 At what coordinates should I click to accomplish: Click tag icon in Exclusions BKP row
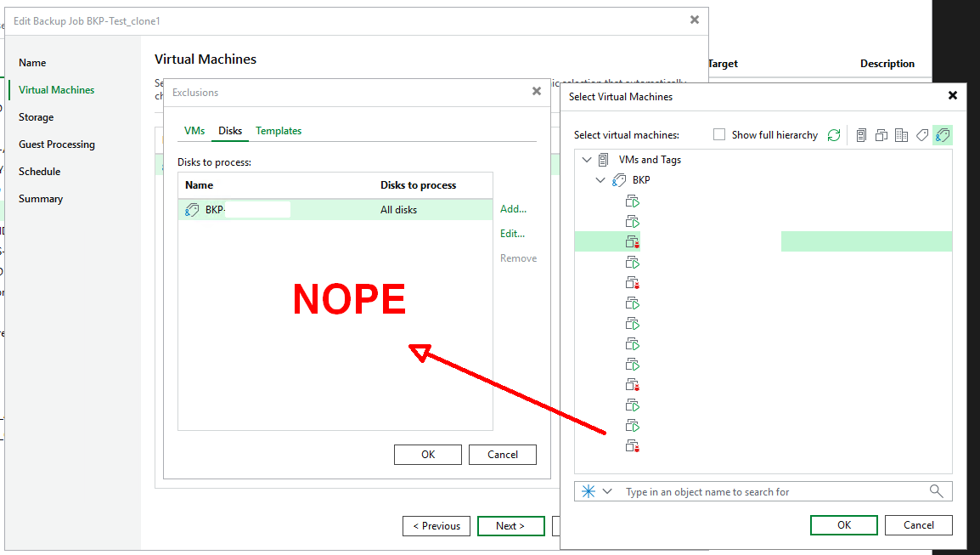(x=192, y=210)
